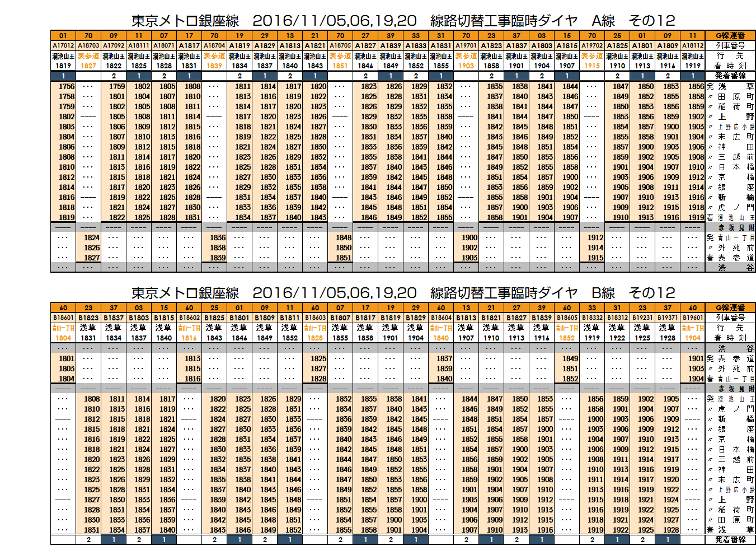
Task: Click 日本橋 station label in B線 table
Action: point(736,449)
